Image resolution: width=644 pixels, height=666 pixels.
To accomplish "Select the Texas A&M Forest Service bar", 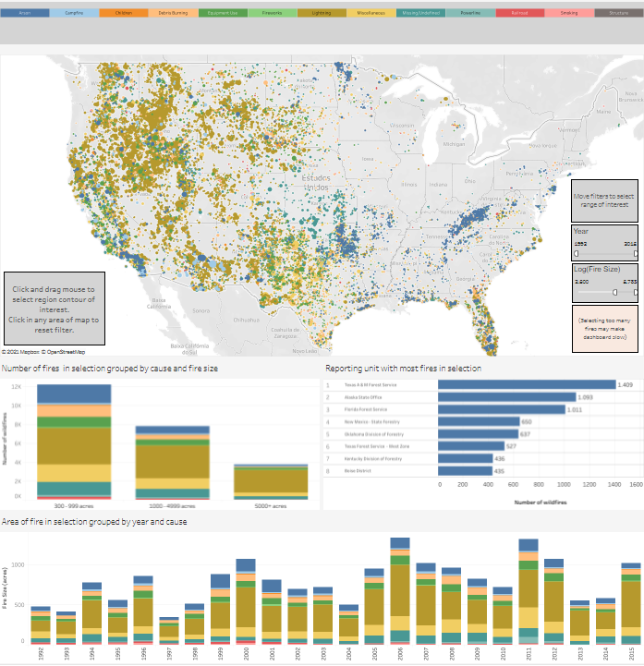I will pos(527,384).
